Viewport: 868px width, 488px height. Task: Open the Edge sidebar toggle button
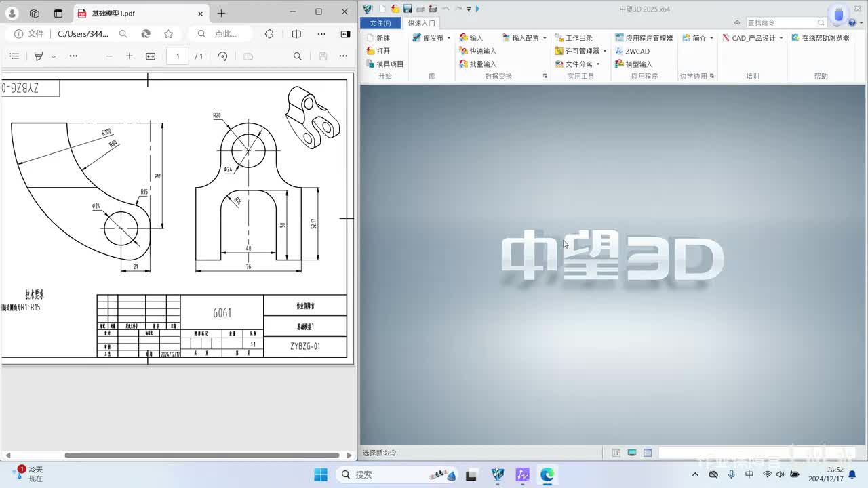click(345, 34)
